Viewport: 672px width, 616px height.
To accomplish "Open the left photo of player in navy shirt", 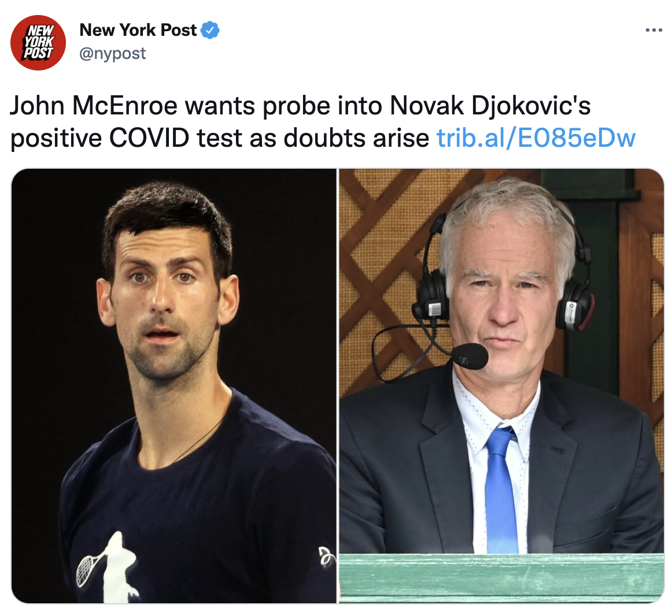I will 174,385.
